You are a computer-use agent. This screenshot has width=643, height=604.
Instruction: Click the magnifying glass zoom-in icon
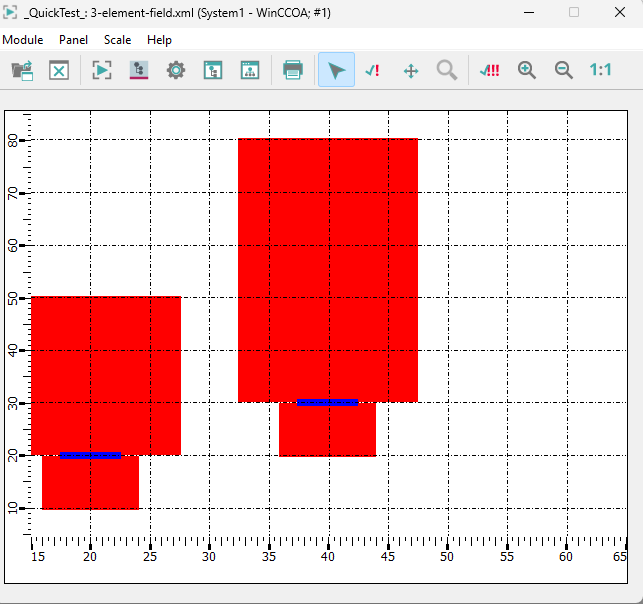coord(527,70)
